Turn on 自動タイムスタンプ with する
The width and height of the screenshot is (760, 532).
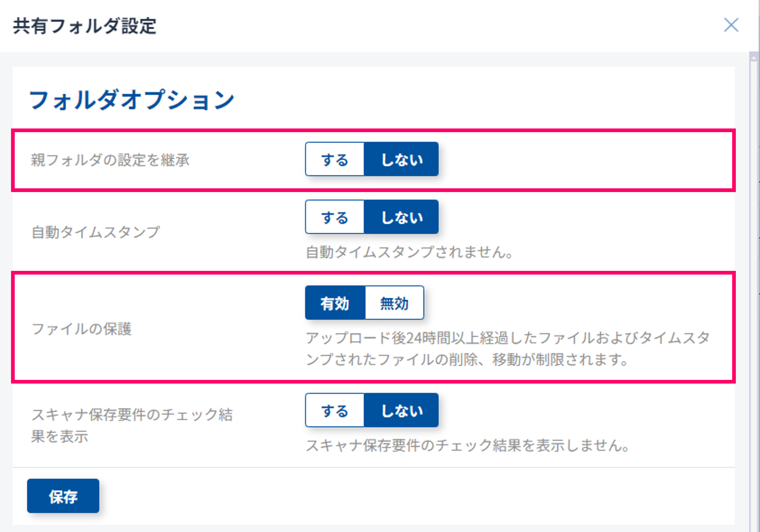click(x=335, y=217)
